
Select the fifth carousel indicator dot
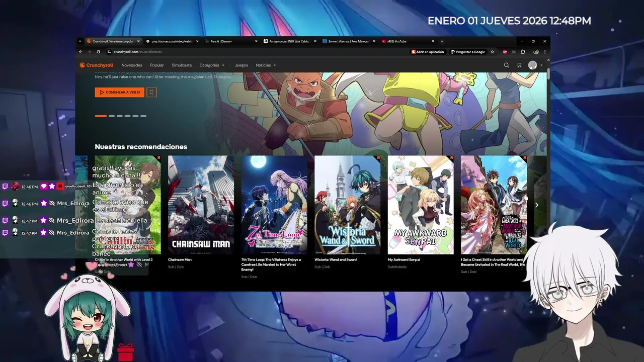click(135, 116)
